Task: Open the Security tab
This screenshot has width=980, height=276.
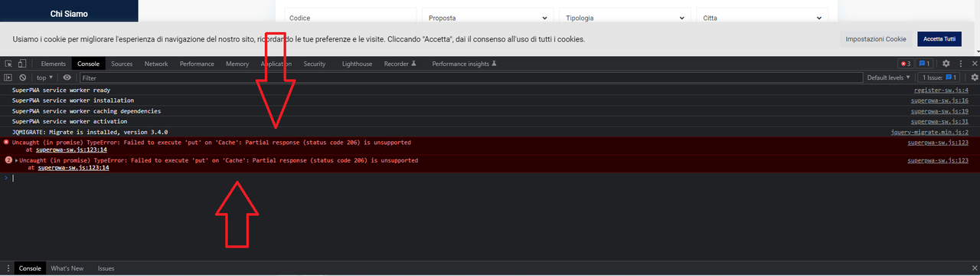Action: pos(315,64)
